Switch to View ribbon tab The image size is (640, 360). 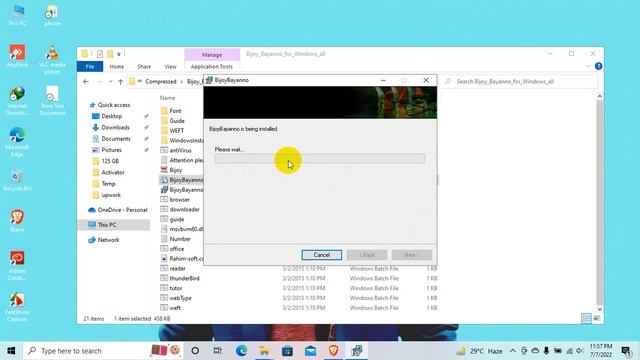[x=171, y=67]
